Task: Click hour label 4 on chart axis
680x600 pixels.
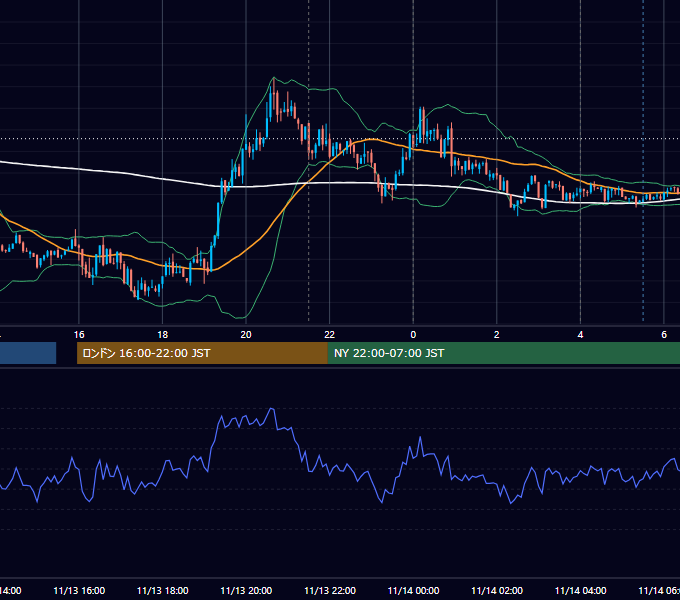Action: click(580, 335)
